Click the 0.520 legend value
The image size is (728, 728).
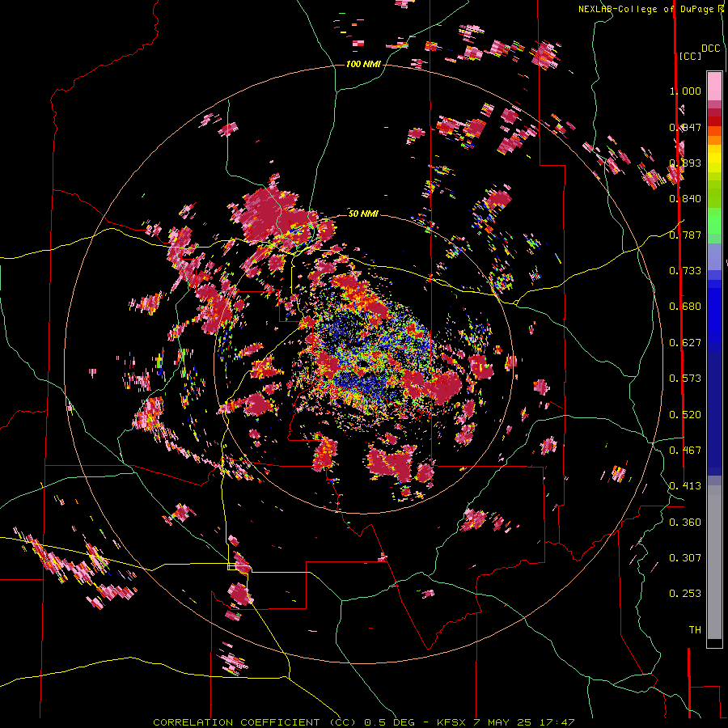685,415
